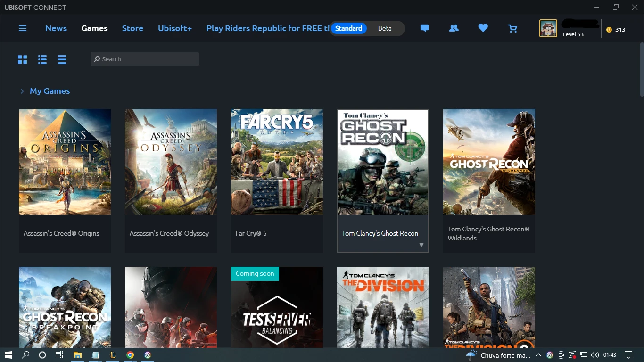The image size is (644, 362).
Task: Click the games search field
Action: coord(145,59)
